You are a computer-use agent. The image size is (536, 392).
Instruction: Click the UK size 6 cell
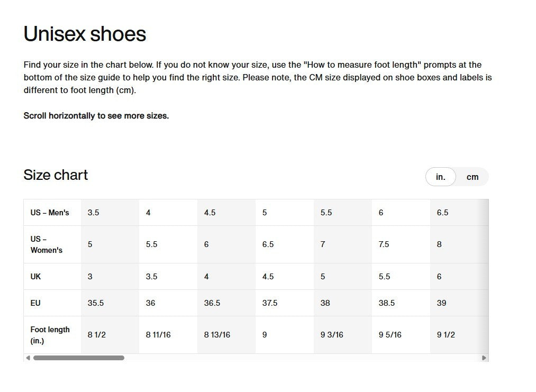click(x=439, y=277)
